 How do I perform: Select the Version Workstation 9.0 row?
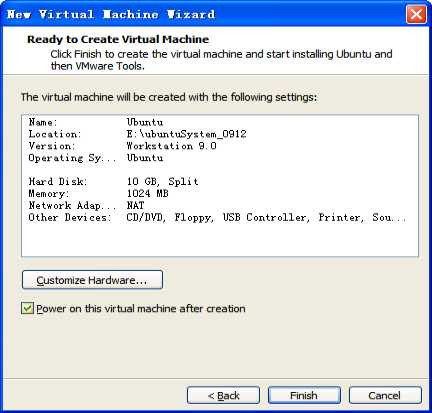point(220,146)
